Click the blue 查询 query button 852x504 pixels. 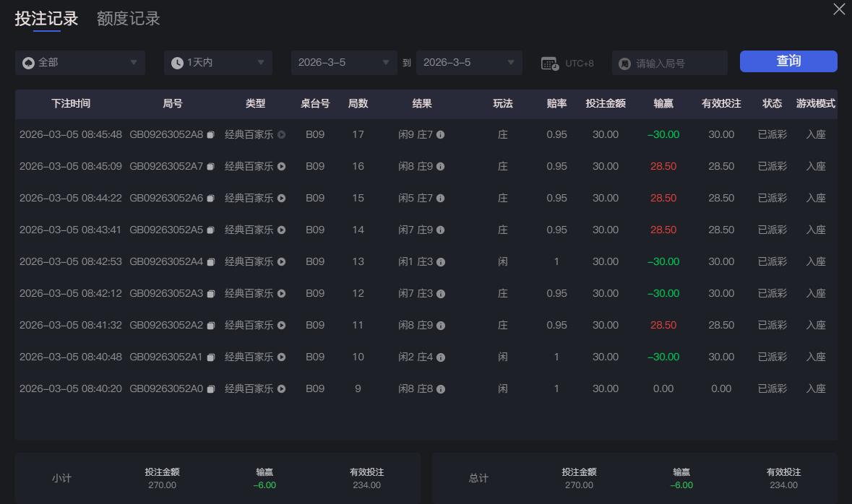(x=788, y=61)
